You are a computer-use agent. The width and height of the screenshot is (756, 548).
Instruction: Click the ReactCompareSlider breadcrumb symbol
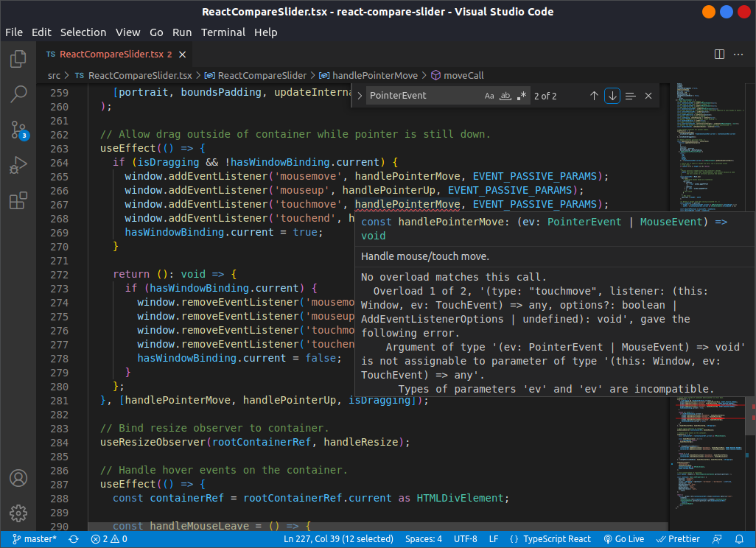[256, 76]
